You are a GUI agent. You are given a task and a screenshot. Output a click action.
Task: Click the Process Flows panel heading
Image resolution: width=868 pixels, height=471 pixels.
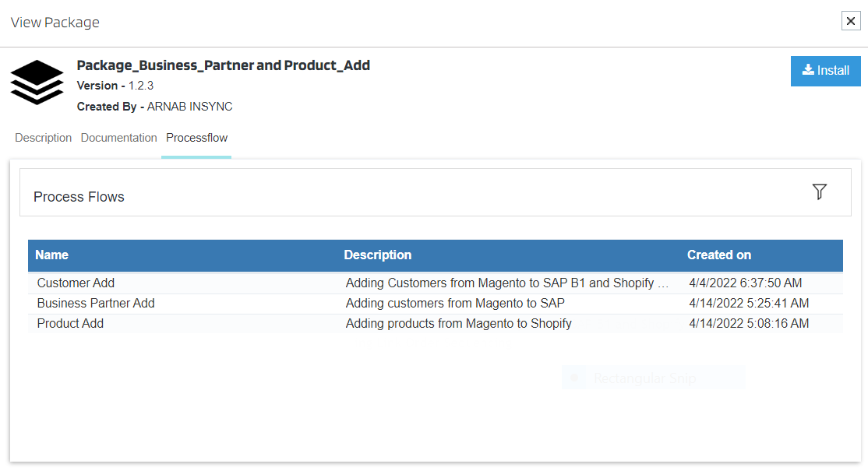pos(79,197)
